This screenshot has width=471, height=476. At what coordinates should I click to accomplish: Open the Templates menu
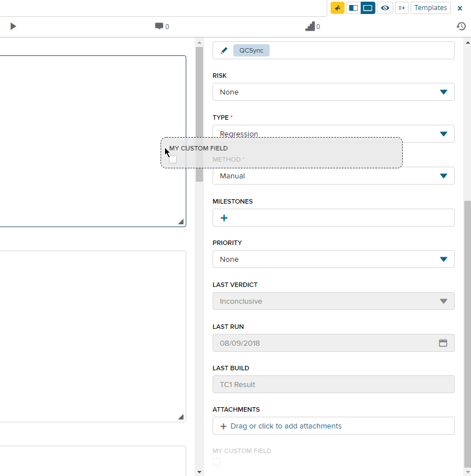[430, 8]
